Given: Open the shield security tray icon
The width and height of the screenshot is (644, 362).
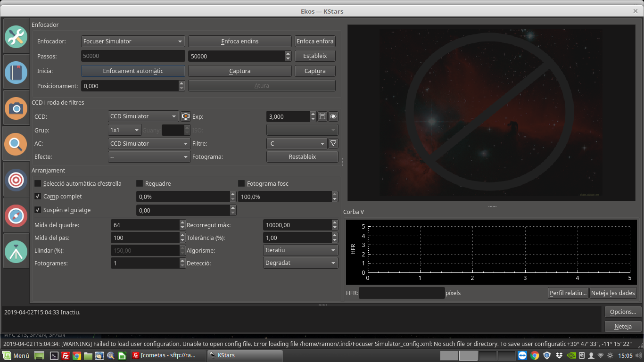Looking at the screenshot, I should pos(547,355).
